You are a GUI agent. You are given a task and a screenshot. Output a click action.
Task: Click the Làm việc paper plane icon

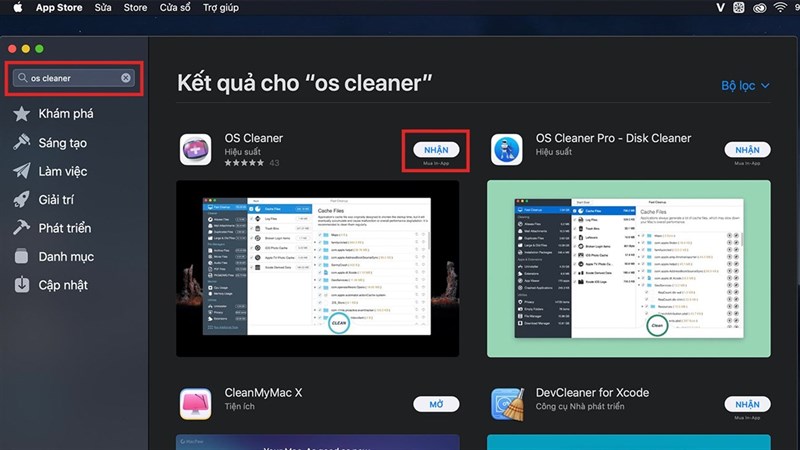[x=21, y=171]
